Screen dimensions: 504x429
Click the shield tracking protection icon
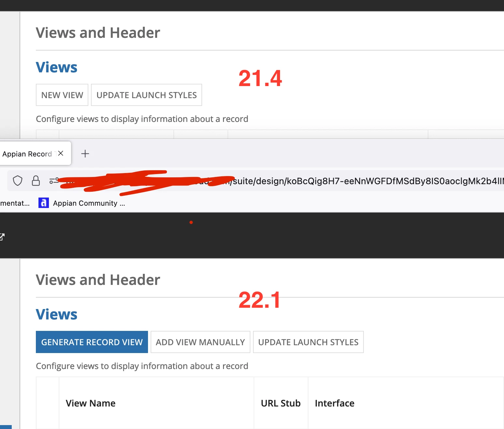18,181
